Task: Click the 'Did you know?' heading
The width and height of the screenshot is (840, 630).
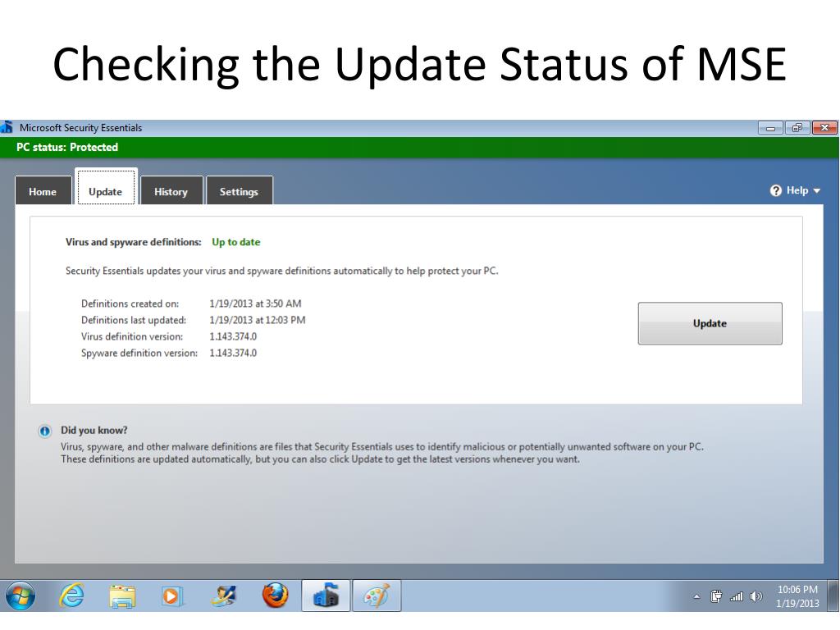Action: coord(94,430)
